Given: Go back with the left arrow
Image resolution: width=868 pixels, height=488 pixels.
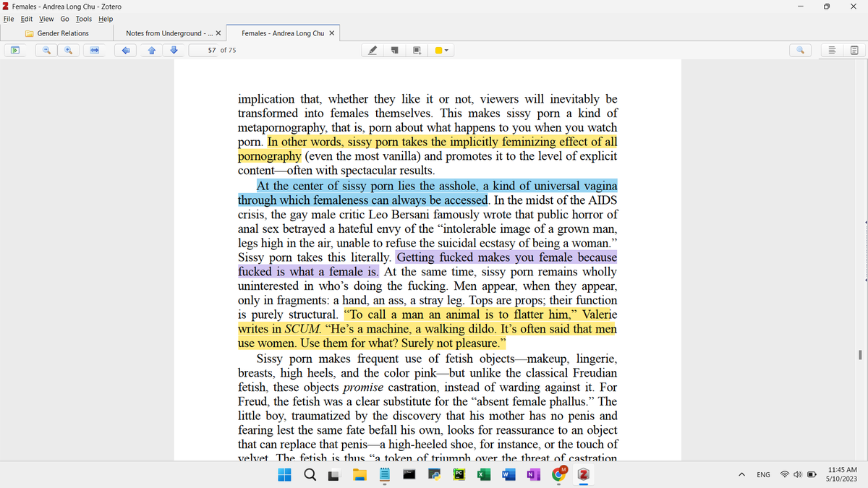Looking at the screenshot, I should coord(127,51).
